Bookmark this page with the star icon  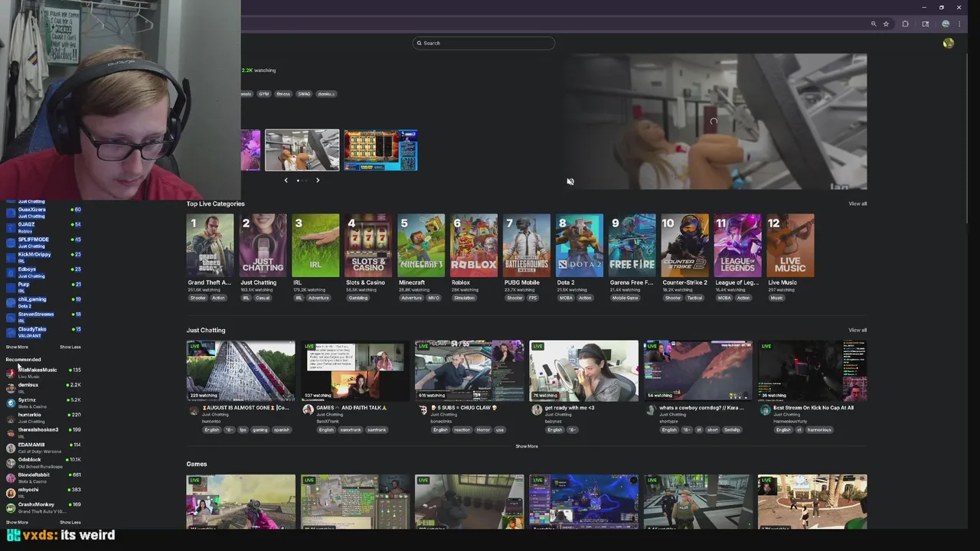click(x=886, y=24)
